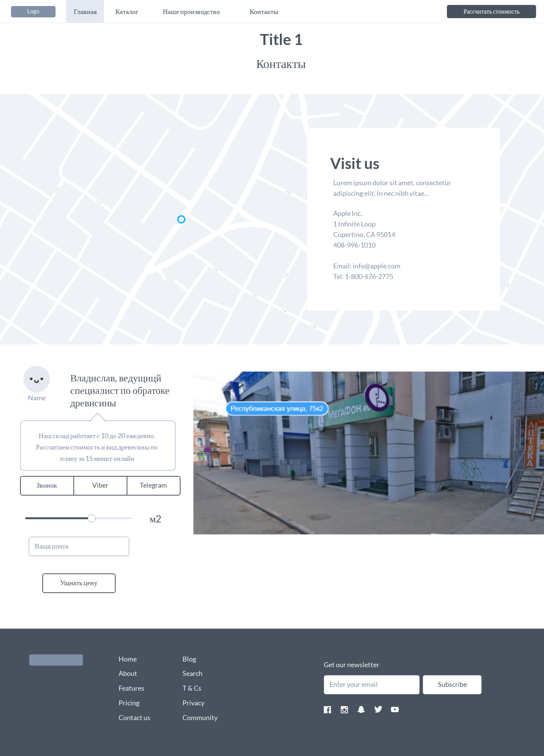Focus the Enter your email field
This screenshot has height=756, width=544.
coord(372,685)
